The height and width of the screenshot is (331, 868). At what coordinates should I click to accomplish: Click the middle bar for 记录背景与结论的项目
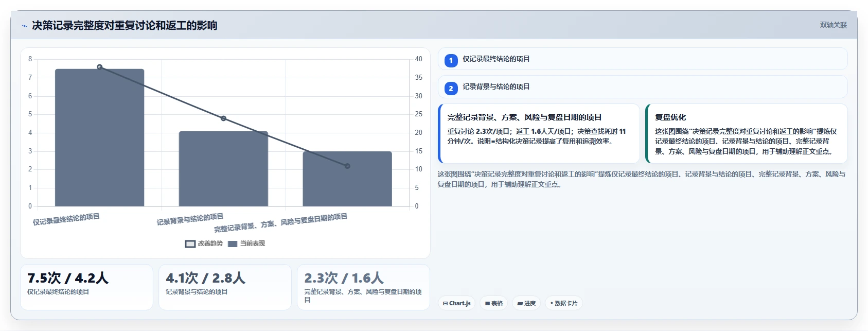point(223,169)
